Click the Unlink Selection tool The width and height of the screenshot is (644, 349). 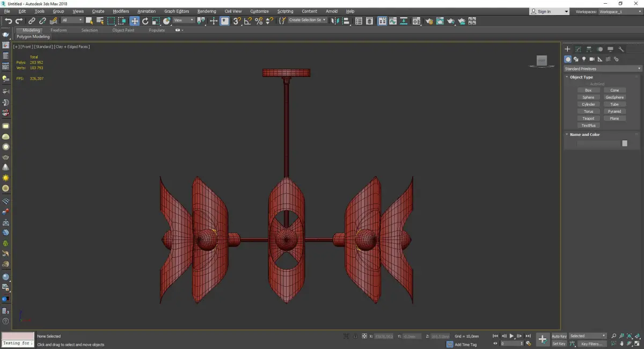(42, 21)
